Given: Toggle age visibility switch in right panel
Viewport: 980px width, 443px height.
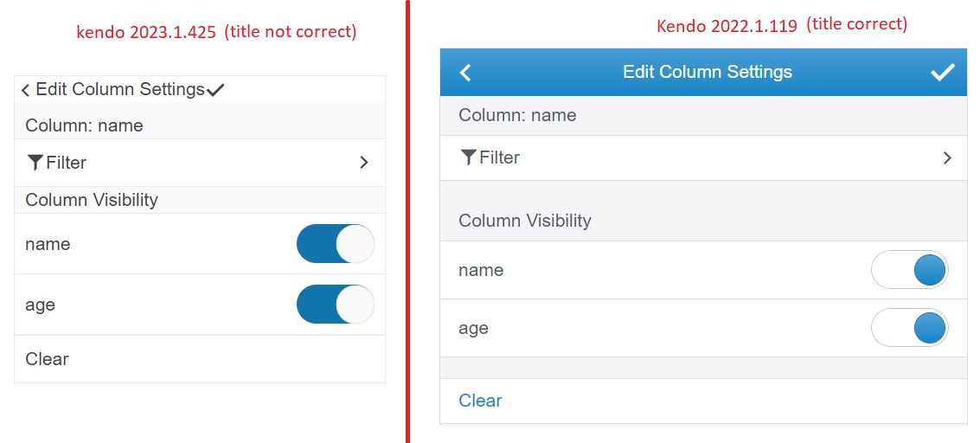Looking at the screenshot, I should click(x=909, y=328).
